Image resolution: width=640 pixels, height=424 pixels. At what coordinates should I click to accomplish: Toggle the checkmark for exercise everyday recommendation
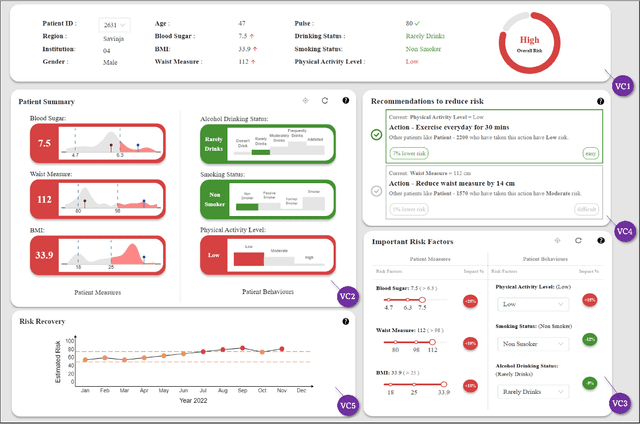click(x=374, y=136)
